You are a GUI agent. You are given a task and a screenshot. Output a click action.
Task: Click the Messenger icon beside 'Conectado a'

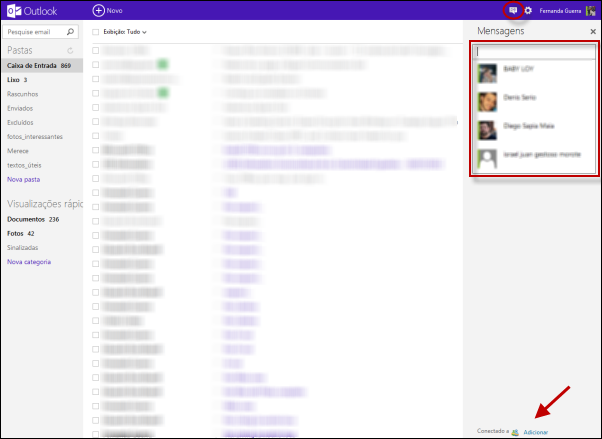coord(515,432)
